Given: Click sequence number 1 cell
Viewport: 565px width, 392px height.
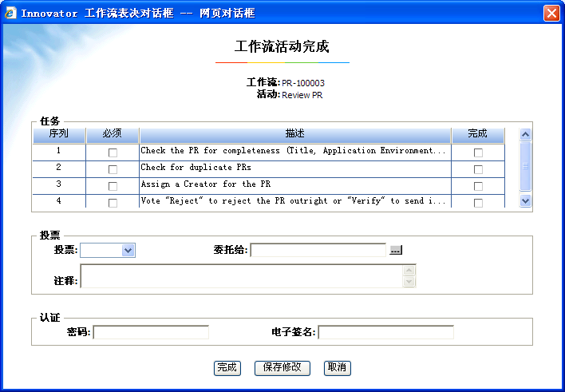Looking at the screenshot, I should [59, 151].
